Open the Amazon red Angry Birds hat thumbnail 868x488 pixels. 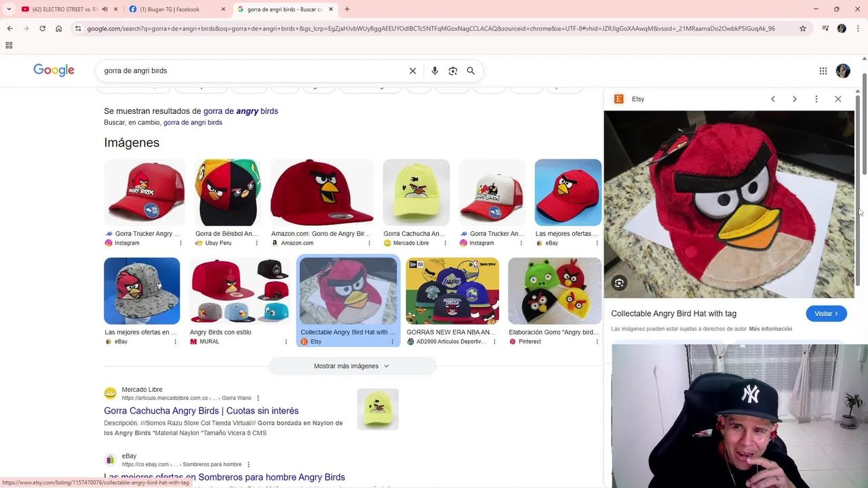point(322,192)
